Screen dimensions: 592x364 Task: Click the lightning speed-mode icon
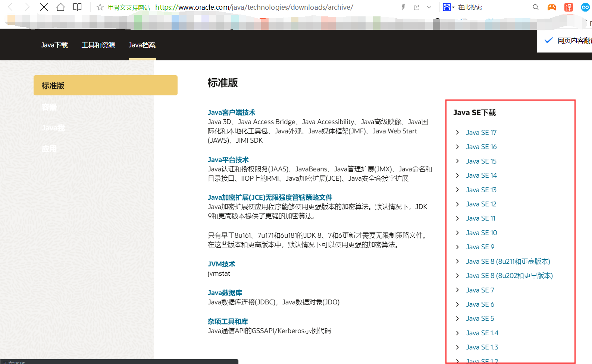[403, 7]
